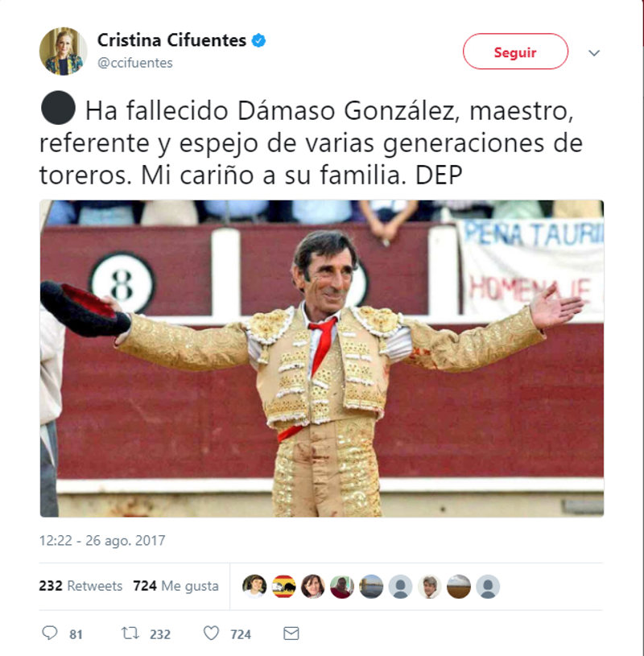Expand the tweet options chevron
The image size is (644, 656).
point(594,53)
